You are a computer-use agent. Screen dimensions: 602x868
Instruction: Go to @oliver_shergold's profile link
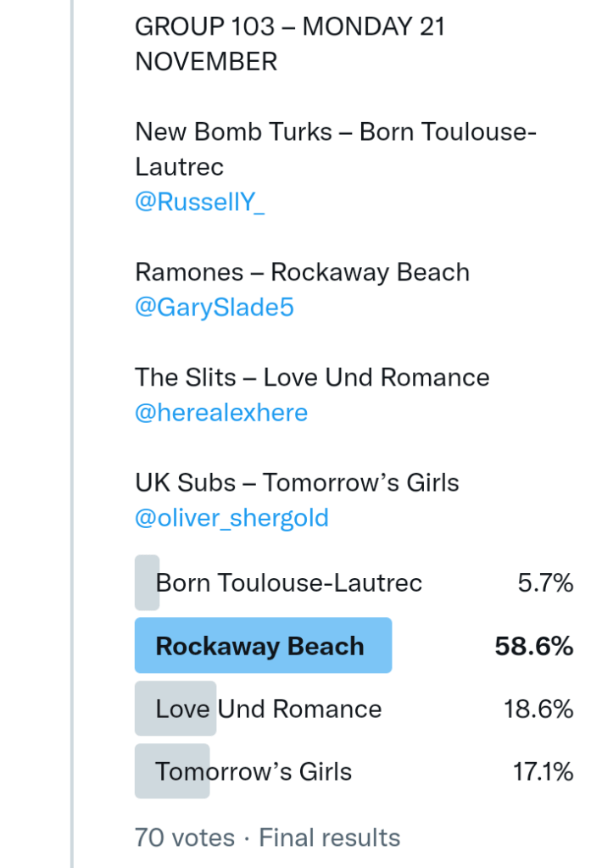(231, 518)
